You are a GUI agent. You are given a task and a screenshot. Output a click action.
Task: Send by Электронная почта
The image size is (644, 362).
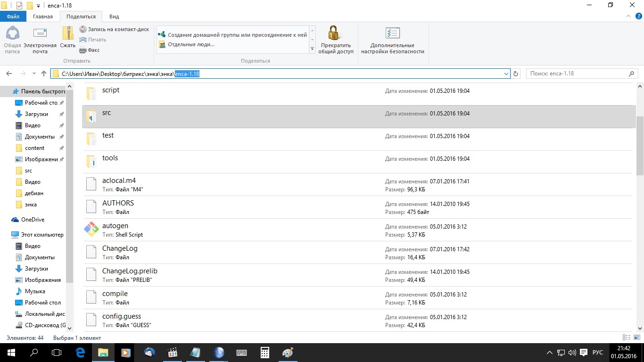(40, 40)
